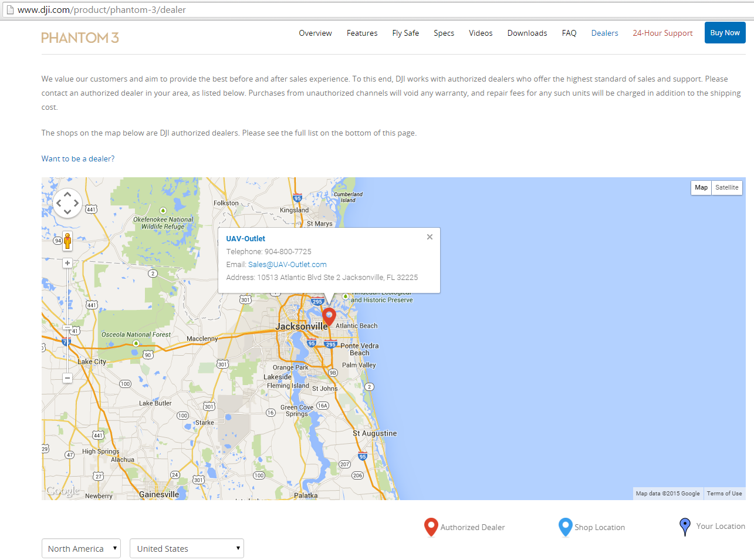The width and height of the screenshot is (754, 560).
Task: Select the Street View pegman icon
Action: coord(67,241)
